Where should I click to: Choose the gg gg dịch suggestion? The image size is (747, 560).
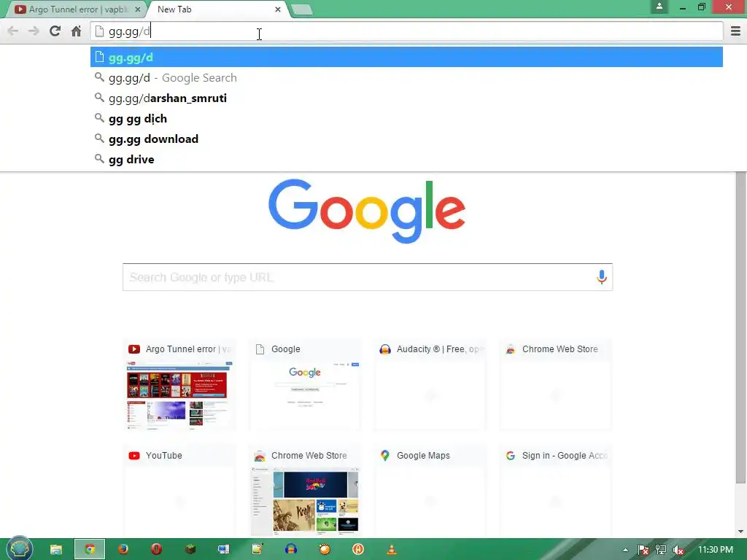(x=407, y=119)
